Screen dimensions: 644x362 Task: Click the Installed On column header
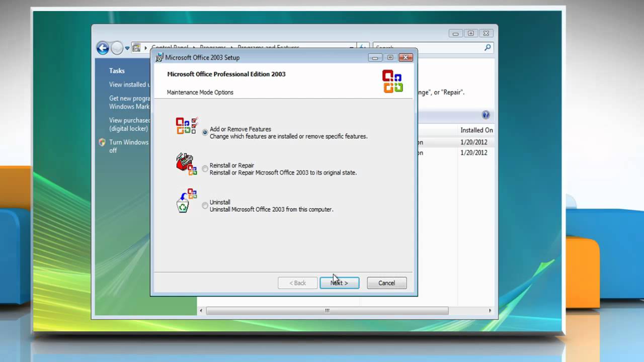click(476, 130)
